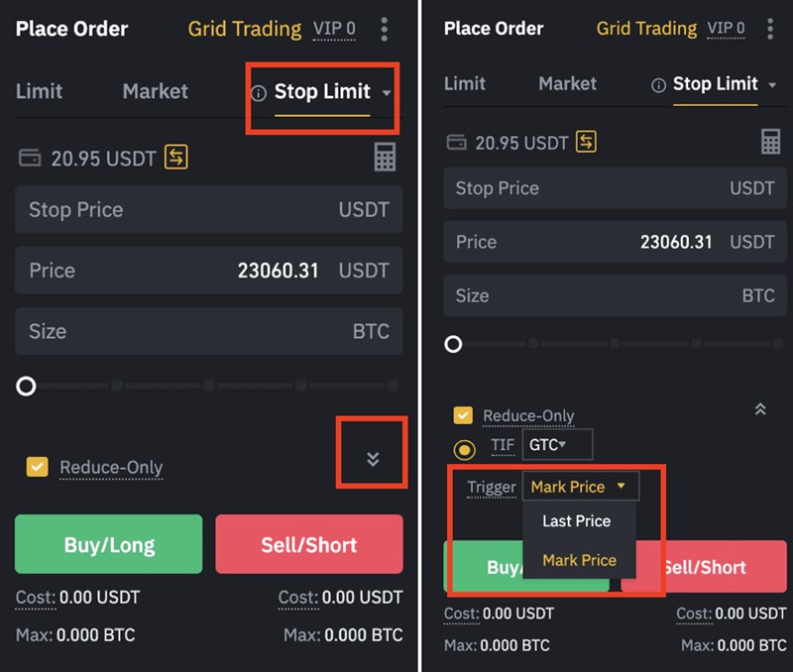Click wallet icon in right panel
793x672 pixels.
(x=456, y=143)
